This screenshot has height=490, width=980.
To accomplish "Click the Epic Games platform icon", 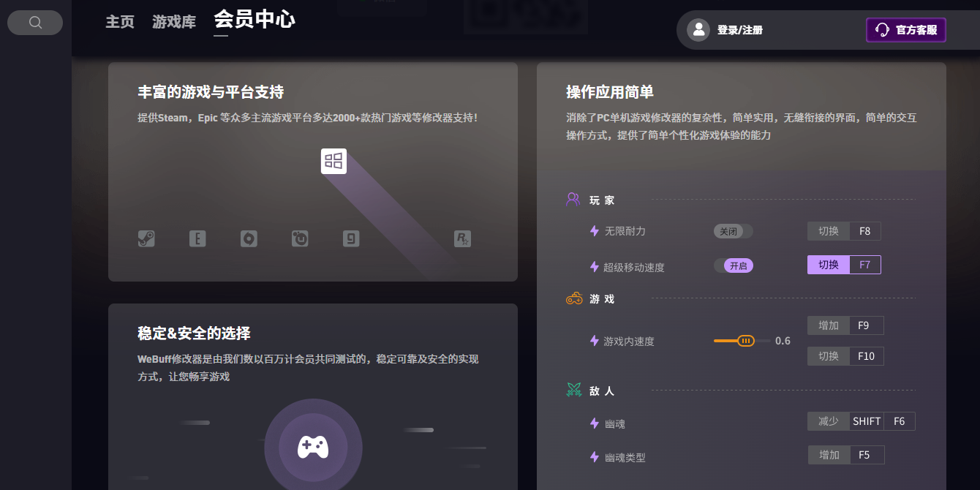I will 197,238.
